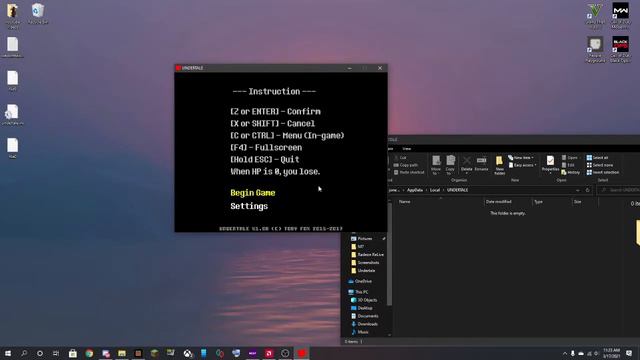
Task: Open the Copy to dropdown in ribbon
Action: tap(450, 165)
